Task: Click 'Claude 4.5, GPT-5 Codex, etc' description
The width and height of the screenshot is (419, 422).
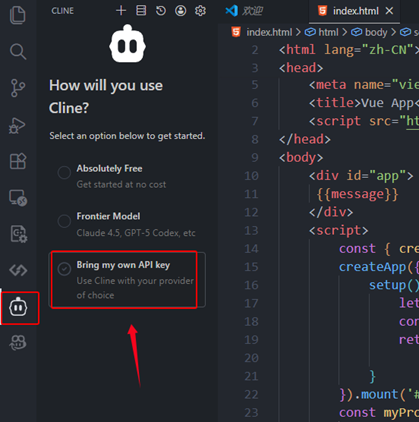Action: [136, 233]
